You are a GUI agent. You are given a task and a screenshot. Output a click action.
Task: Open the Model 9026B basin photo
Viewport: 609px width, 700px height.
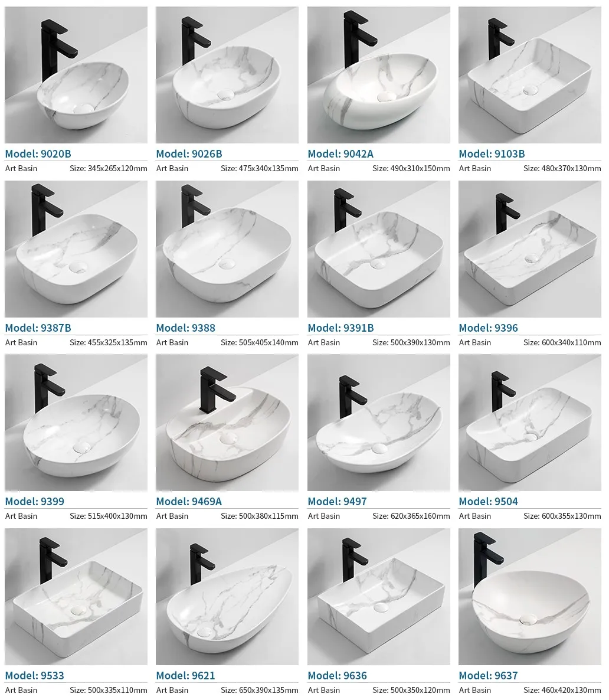227,74
